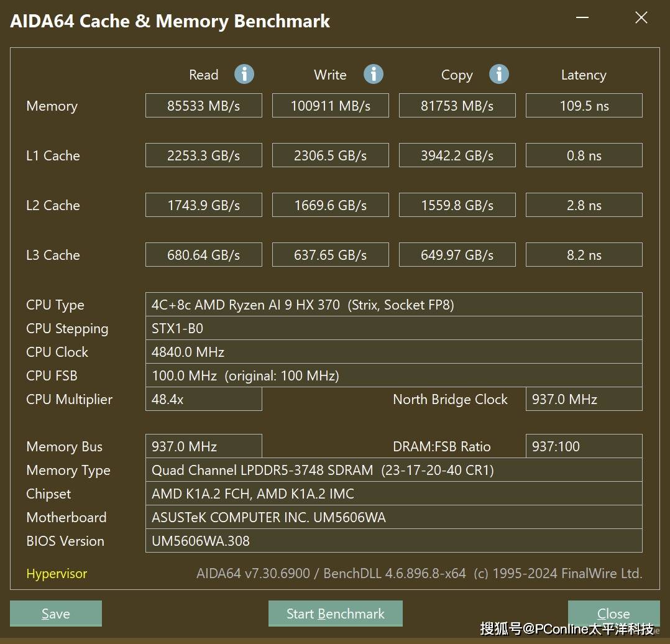
Task: Click L3 Cache Latency 8.2 ns
Action: coord(584,255)
